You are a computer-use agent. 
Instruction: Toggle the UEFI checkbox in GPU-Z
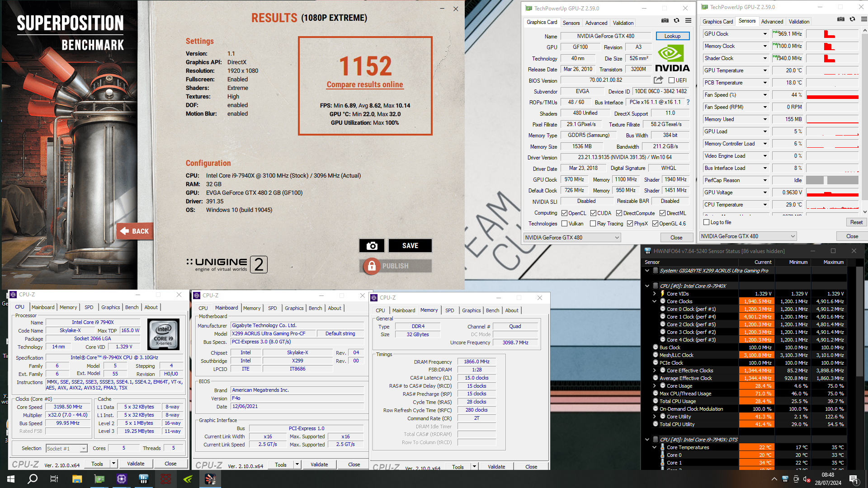coord(671,80)
